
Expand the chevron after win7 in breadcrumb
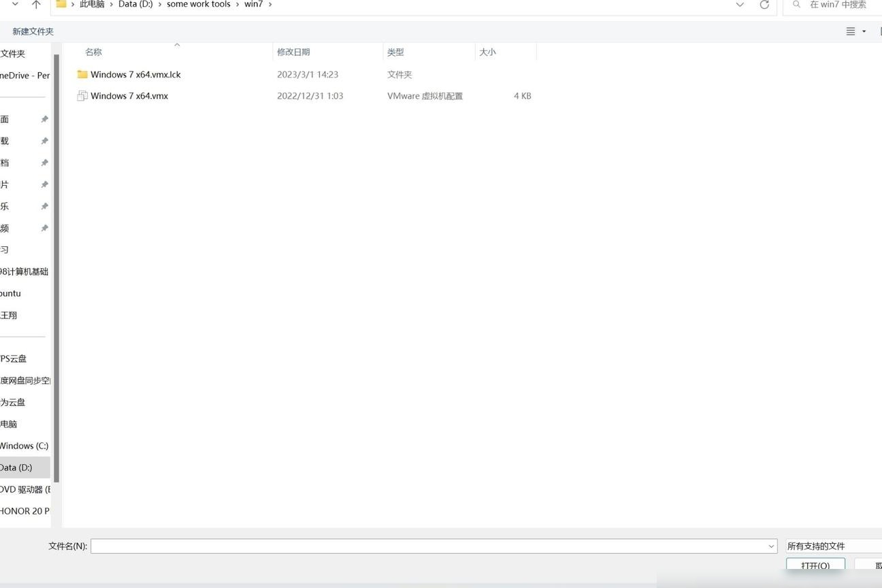coord(270,4)
